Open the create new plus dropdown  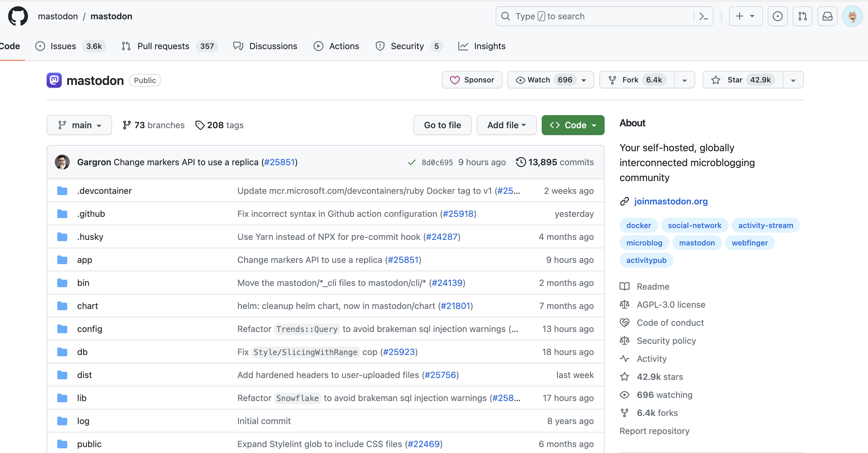745,16
